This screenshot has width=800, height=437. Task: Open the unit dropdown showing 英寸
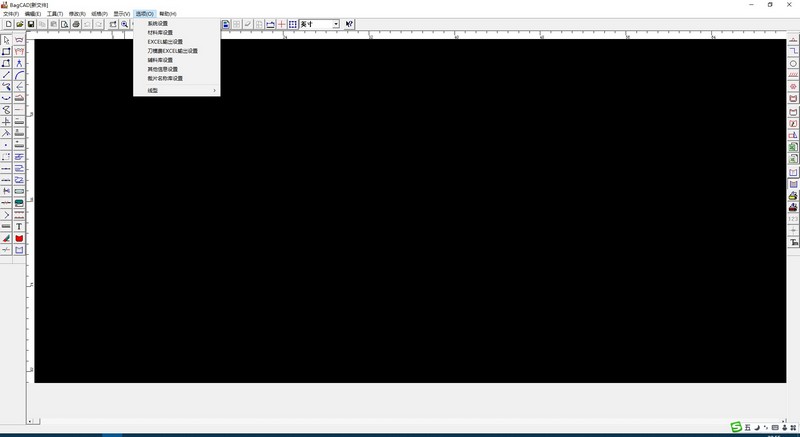[335, 24]
